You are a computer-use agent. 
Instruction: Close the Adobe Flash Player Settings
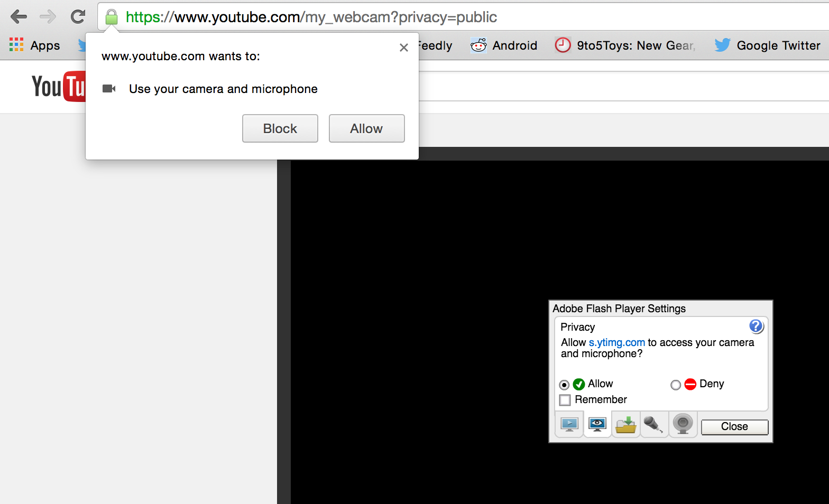tap(734, 427)
